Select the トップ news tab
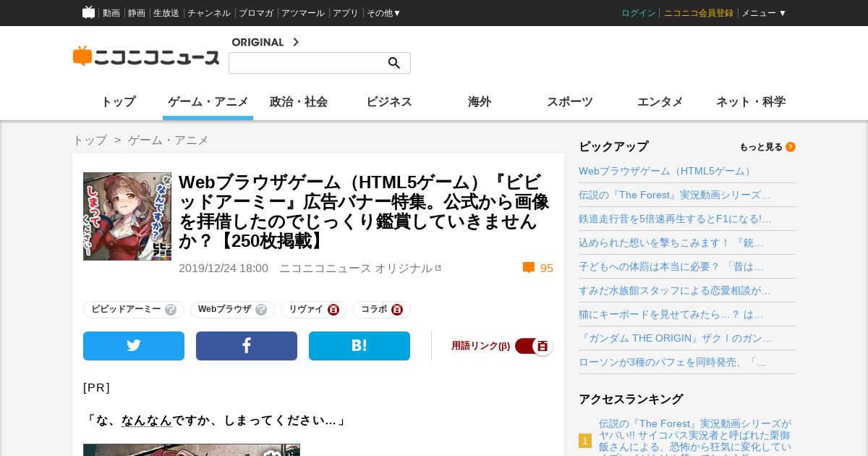868x456 pixels. 118,102
